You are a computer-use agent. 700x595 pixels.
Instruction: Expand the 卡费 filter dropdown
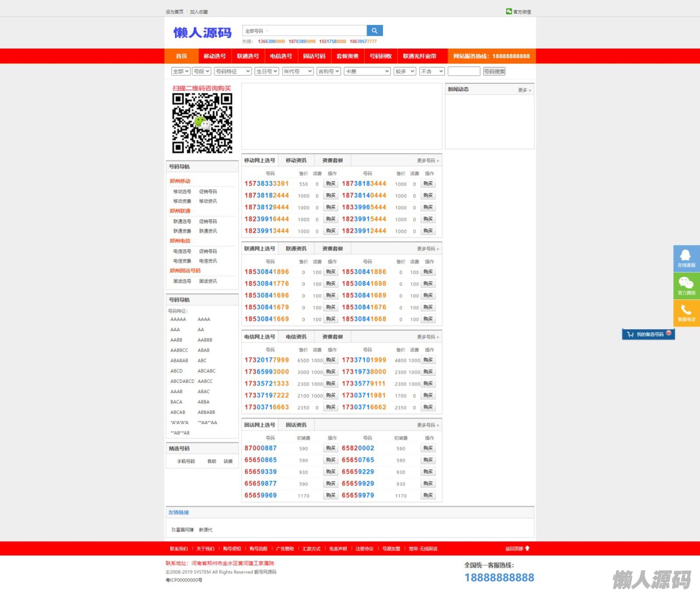pyautogui.click(x=367, y=71)
